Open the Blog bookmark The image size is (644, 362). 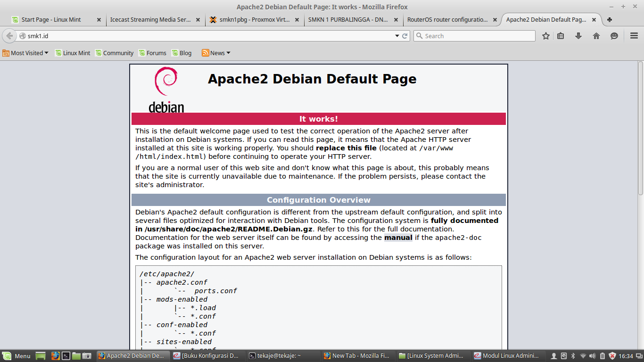pos(182,53)
